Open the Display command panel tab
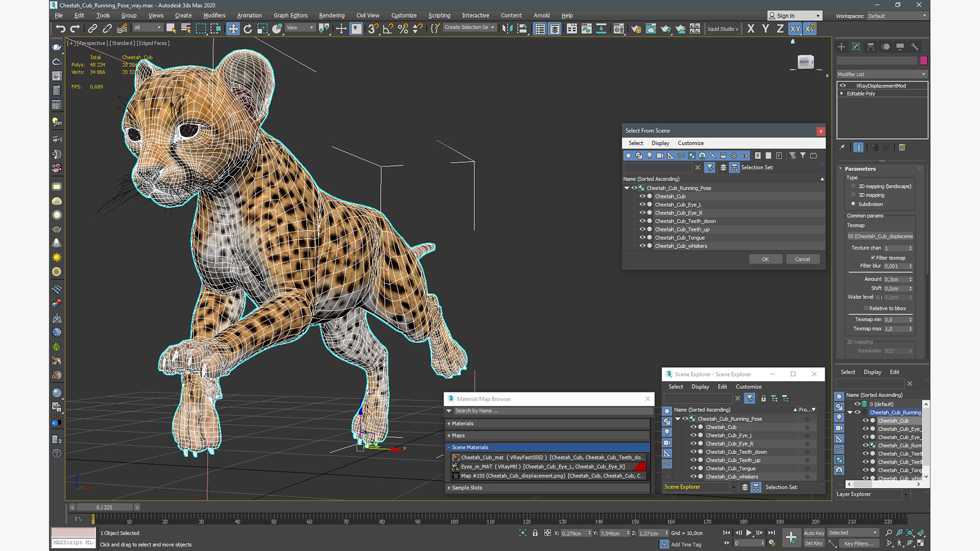980x551 pixels. (x=900, y=46)
